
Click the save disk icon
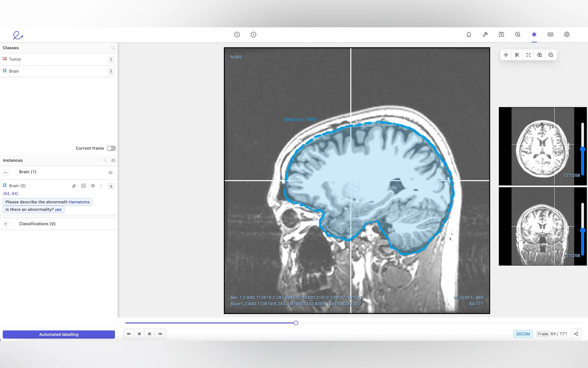click(x=501, y=35)
